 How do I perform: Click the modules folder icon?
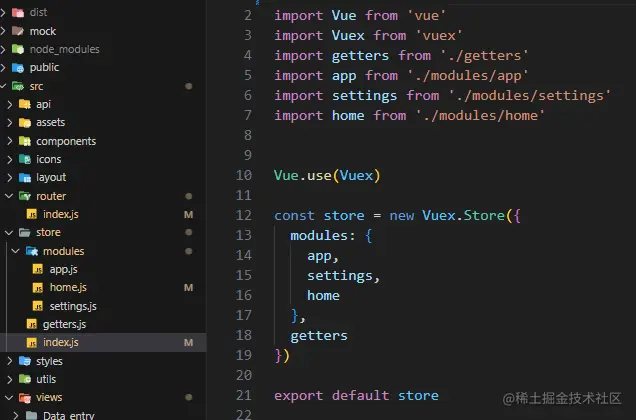click(x=32, y=251)
